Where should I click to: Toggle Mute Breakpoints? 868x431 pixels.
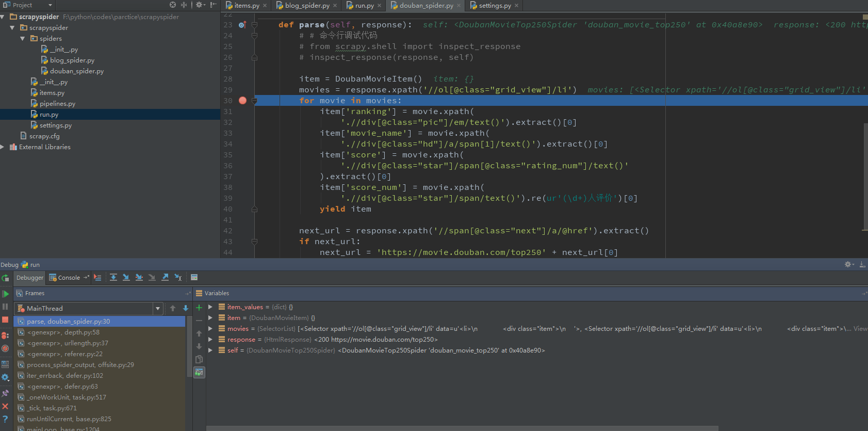point(5,348)
